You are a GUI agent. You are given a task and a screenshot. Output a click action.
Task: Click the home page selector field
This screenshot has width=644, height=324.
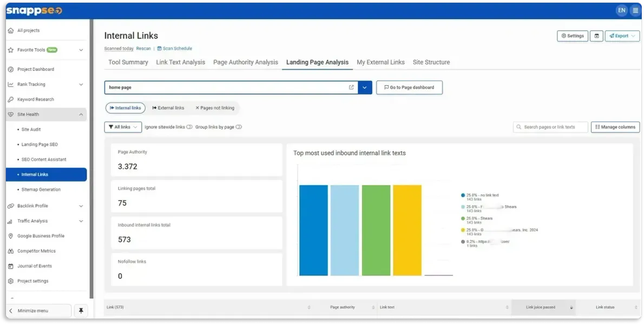click(231, 88)
